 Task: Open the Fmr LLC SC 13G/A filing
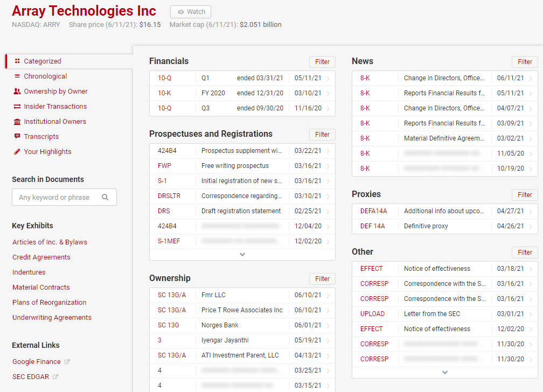pos(242,296)
